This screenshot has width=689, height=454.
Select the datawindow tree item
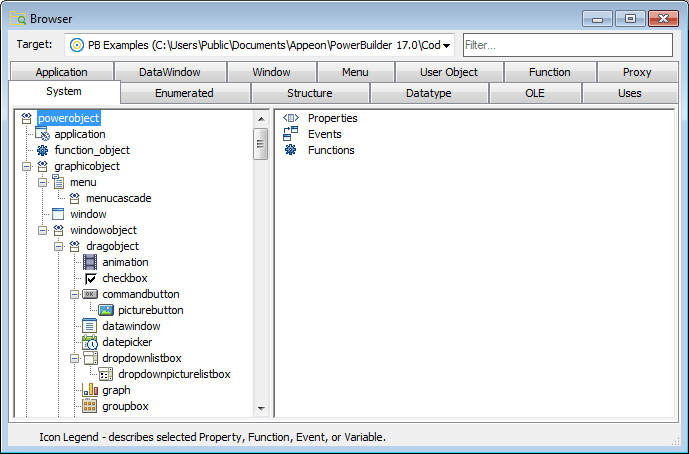tap(131, 326)
